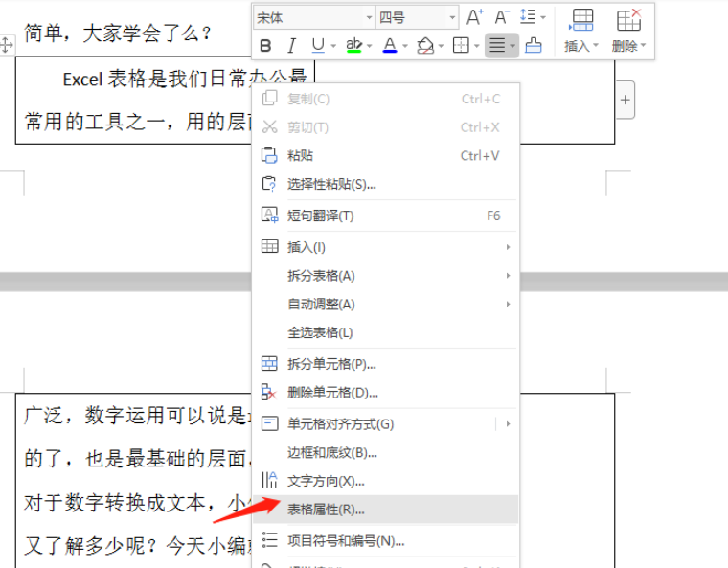
Task: Expand the 单元格对齐方式 submenu arrow
Action: 508,424
